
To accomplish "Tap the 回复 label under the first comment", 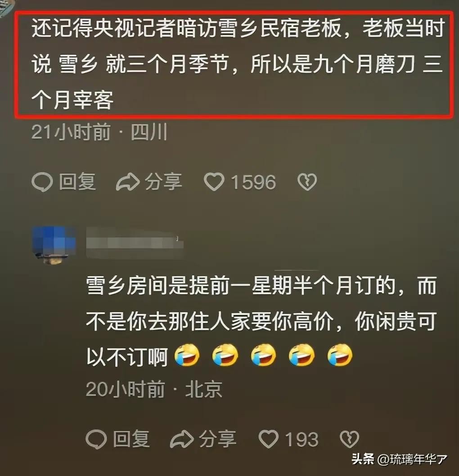I will [x=77, y=181].
